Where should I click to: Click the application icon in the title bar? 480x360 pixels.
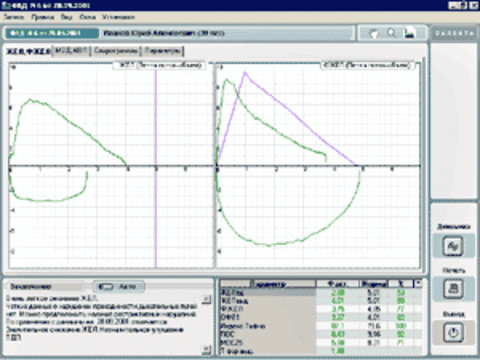(5, 5)
